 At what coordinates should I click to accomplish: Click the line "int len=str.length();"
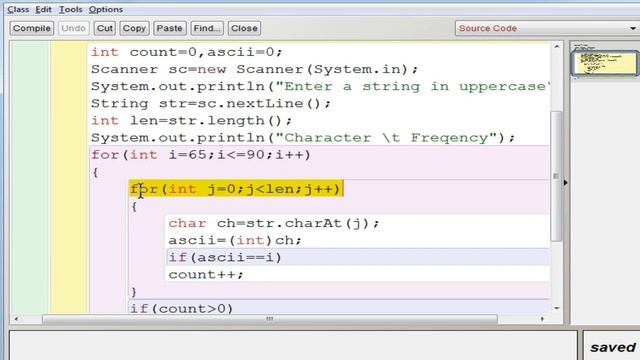pos(191,121)
